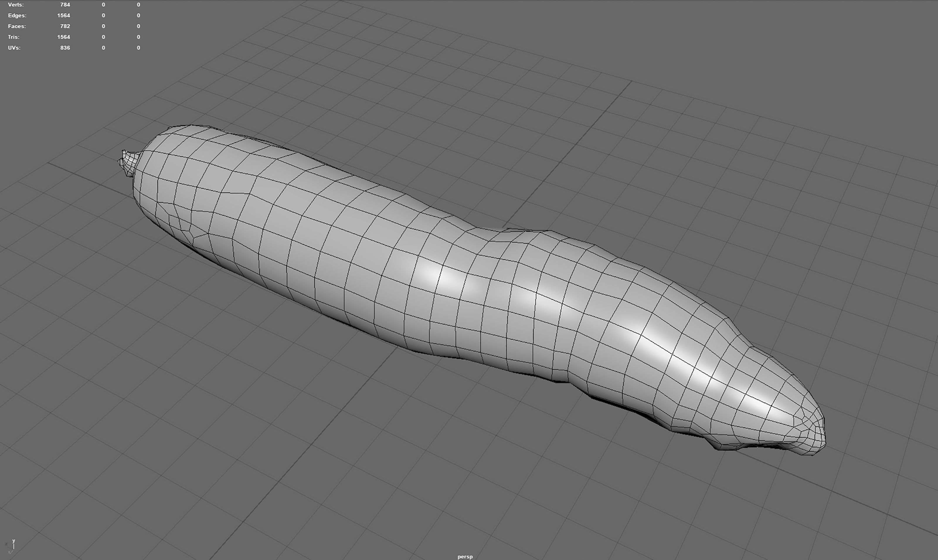
Task: Select the 1564 value in the Tris row
Action: pyautogui.click(x=63, y=37)
